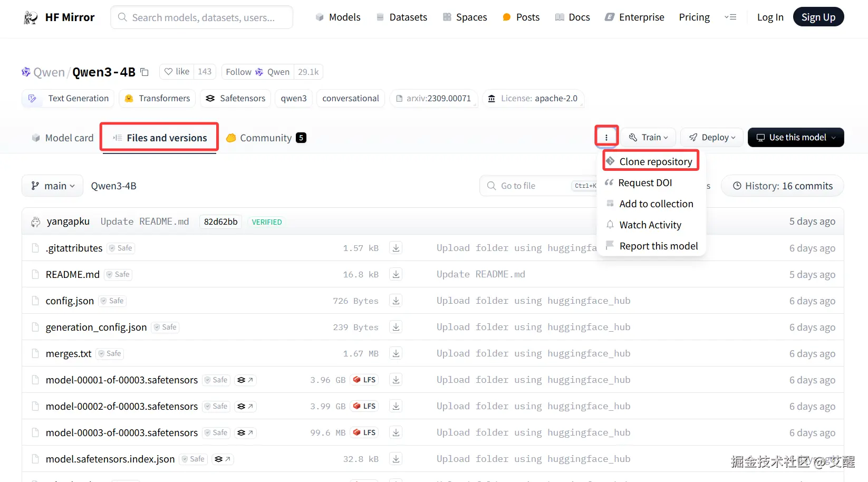
Task: Focus the Go to file input
Action: (x=538, y=186)
